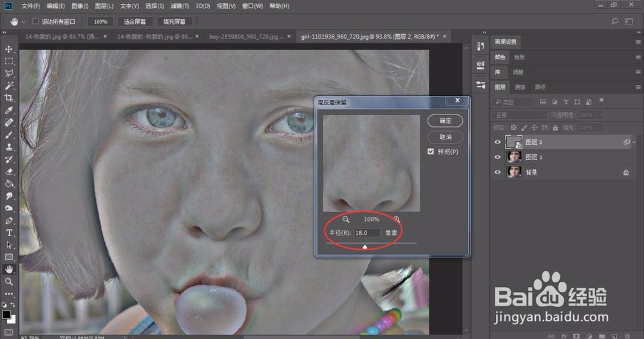Toggle the layer filter on/off switch
The height and width of the screenshot is (339, 644).
[x=601, y=100]
